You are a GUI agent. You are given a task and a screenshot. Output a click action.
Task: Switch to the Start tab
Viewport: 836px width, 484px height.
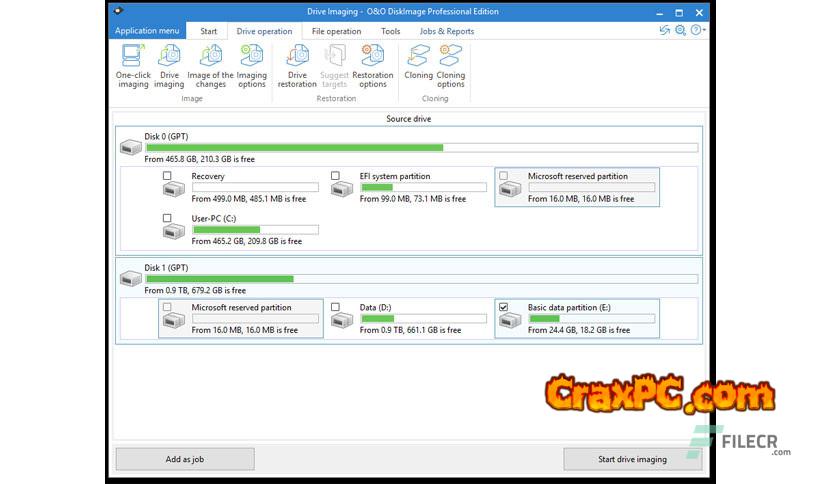pyautogui.click(x=208, y=31)
